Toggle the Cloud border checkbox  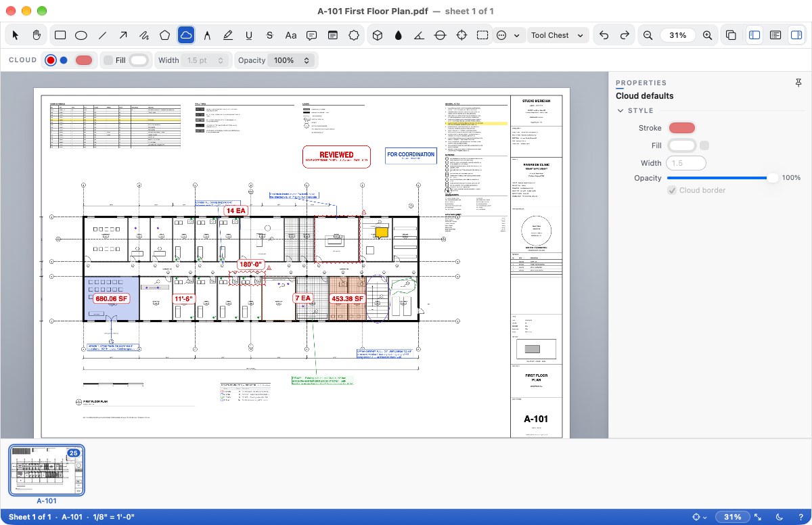click(x=672, y=190)
